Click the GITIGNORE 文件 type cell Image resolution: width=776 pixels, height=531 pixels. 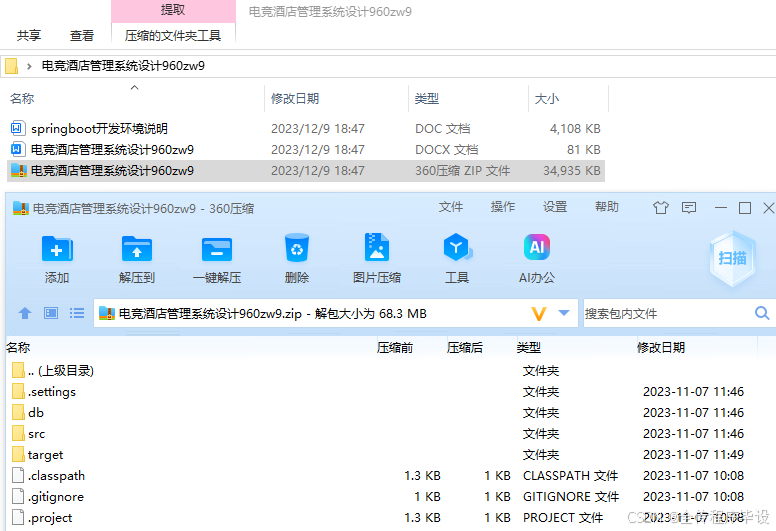[x=571, y=496]
